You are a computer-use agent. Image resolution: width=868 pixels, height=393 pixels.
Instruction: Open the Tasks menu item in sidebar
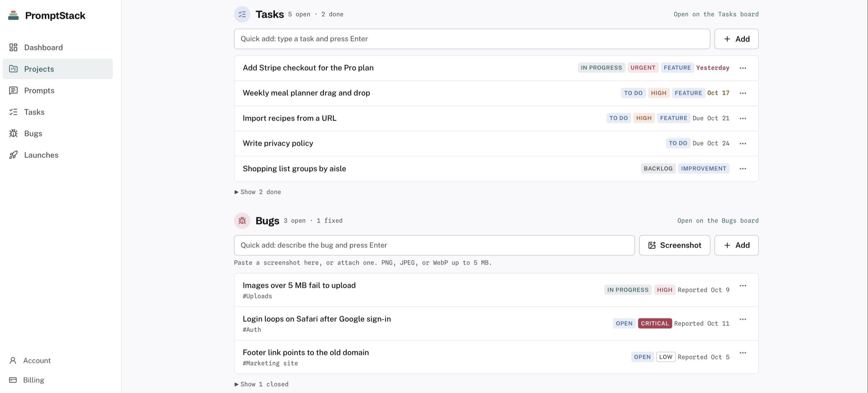click(58, 112)
